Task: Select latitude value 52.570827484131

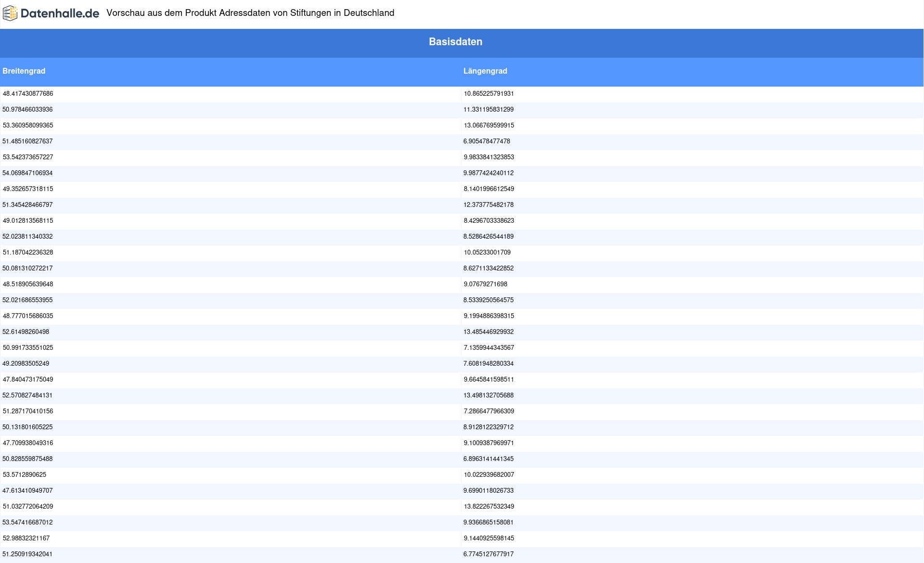Action: point(27,396)
